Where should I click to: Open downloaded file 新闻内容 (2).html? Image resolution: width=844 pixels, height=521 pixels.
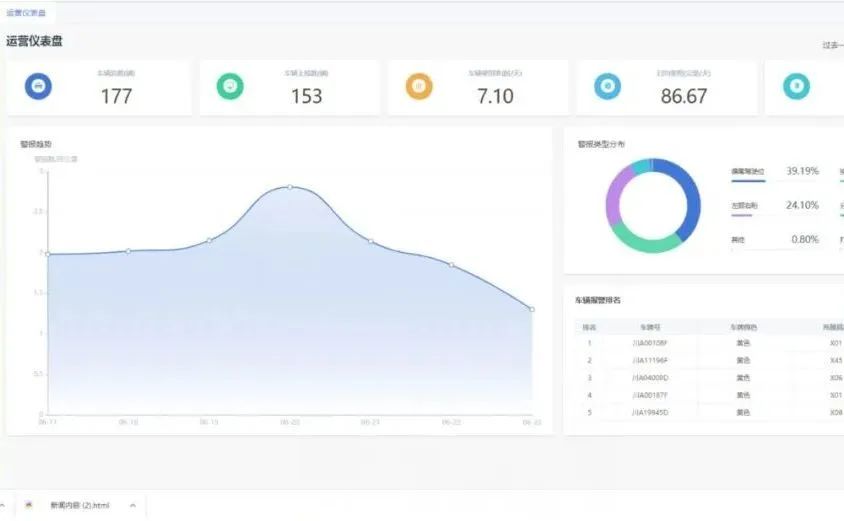pyautogui.click(x=80, y=505)
